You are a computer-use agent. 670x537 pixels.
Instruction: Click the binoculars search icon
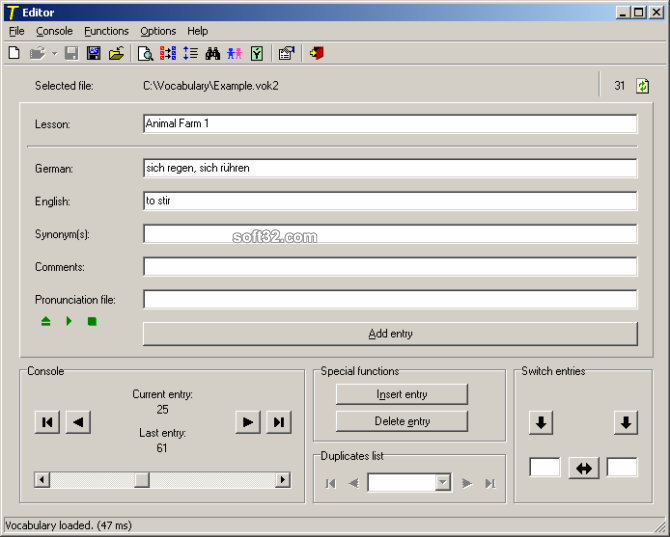213,53
